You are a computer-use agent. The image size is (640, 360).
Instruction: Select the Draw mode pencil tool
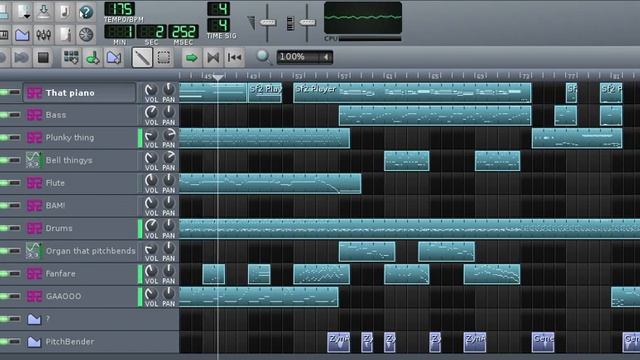click(142, 58)
